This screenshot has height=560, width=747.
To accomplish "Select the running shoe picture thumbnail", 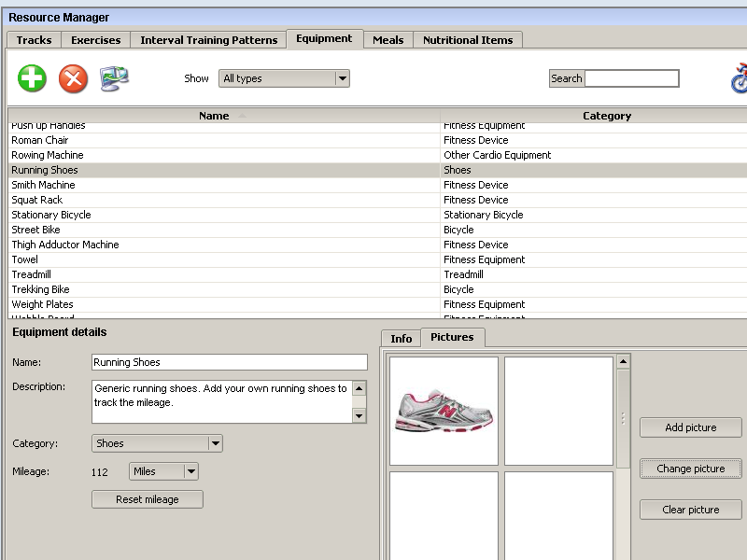I will click(x=444, y=411).
